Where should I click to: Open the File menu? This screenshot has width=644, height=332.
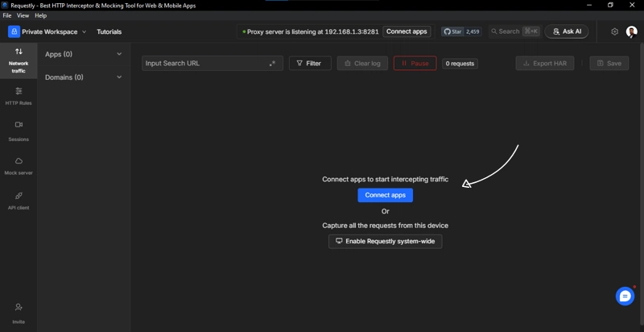7,15
